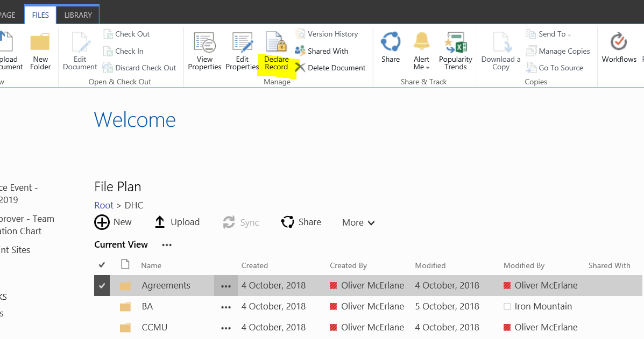Open the CCMU folder

pos(154,328)
